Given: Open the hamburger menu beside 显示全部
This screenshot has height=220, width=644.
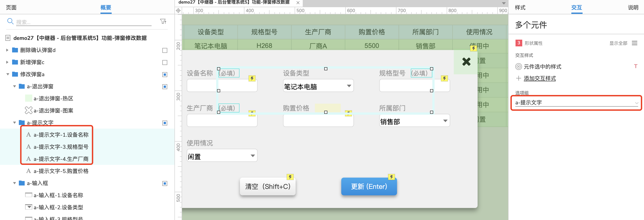Looking at the screenshot, I should pos(635,43).
